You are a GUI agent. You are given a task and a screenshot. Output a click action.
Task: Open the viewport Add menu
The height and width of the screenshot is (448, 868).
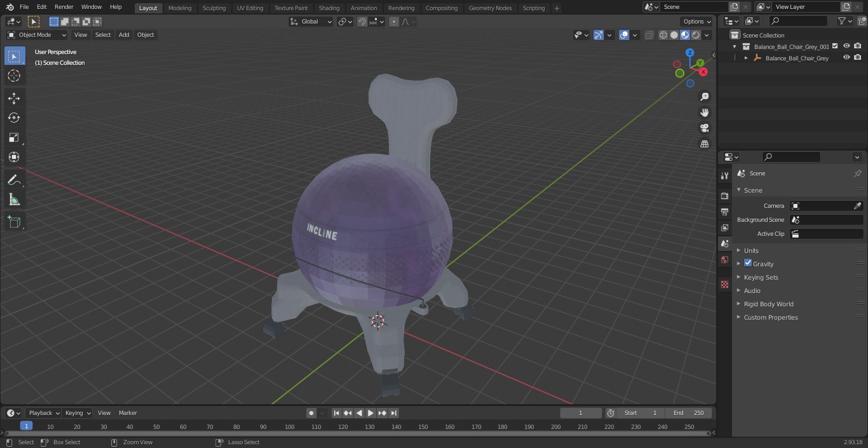pyautogui.click(x=124, y=35)
